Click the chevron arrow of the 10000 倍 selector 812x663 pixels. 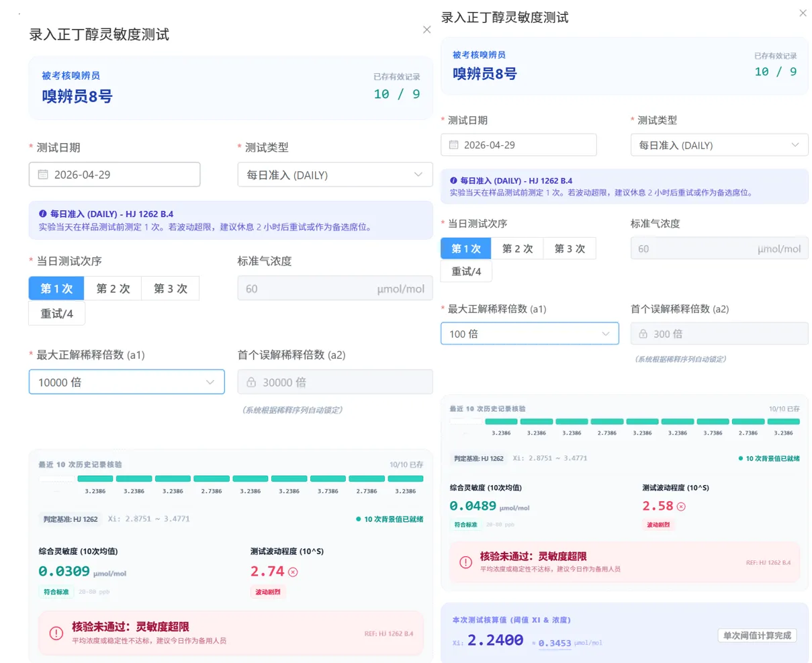210,382
